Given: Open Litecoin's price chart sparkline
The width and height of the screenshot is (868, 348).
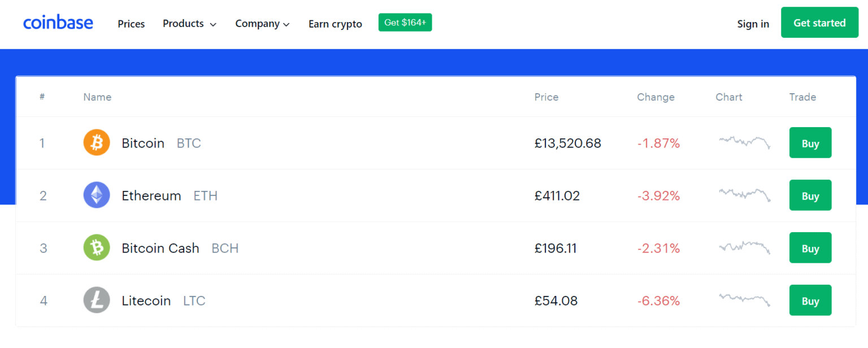Looking at the screenshot, I should 744,300.
